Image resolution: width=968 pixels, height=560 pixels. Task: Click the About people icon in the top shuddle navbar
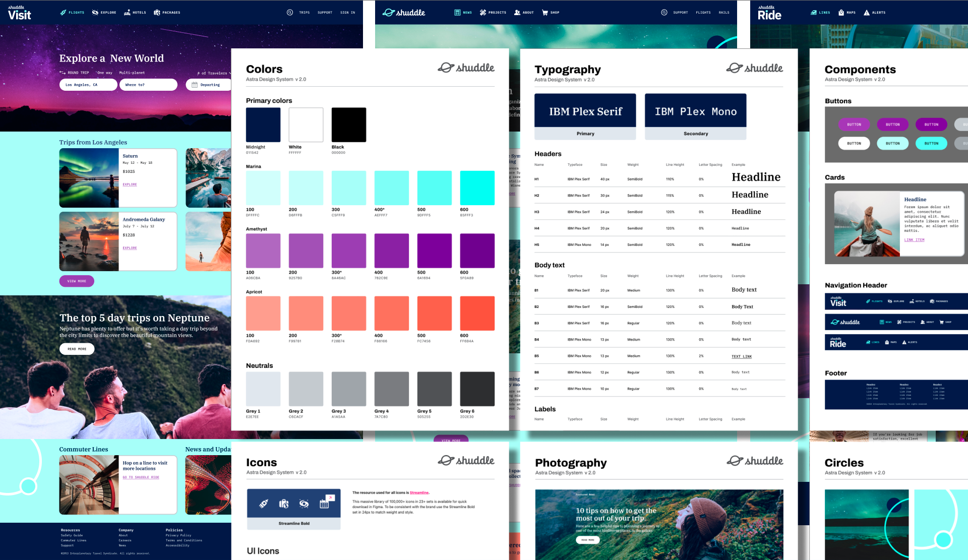click(517, 13)
